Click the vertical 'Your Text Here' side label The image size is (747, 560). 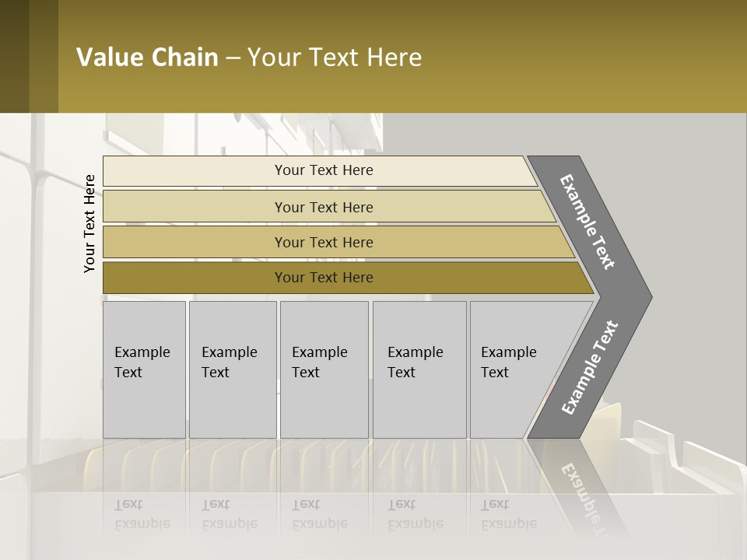tap(89, 223)
